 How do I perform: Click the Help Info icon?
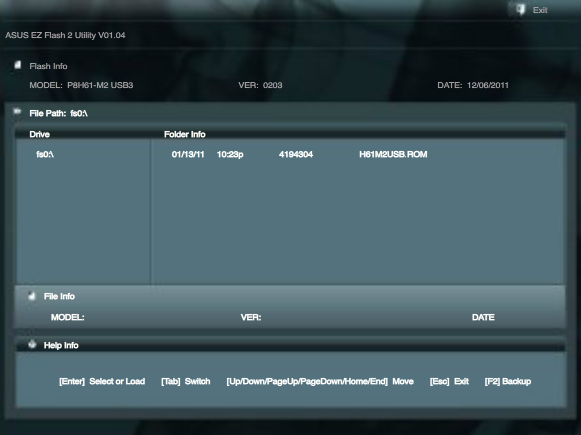(x=32, y=345)
